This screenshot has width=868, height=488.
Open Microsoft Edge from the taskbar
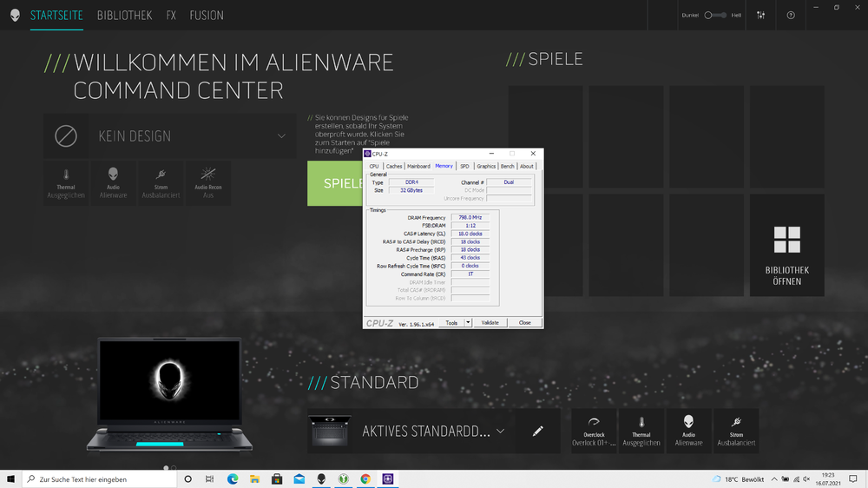click(x=233, y=479)
